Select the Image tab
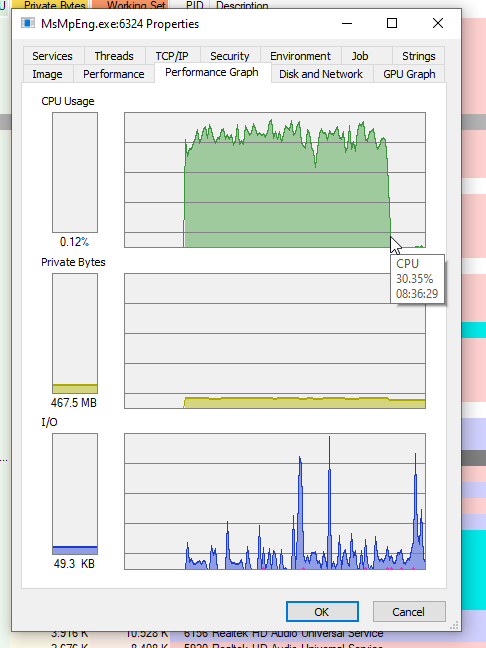 point(48,74)
